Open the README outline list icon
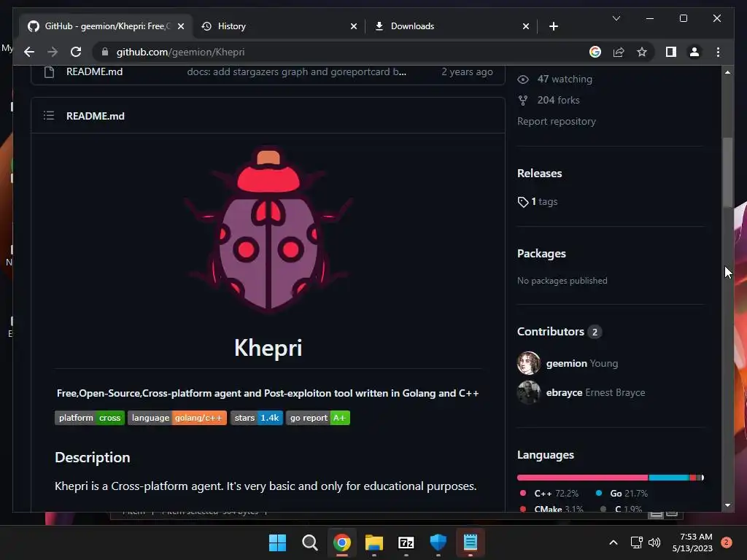The image size is (747, 560). [49, 115]
